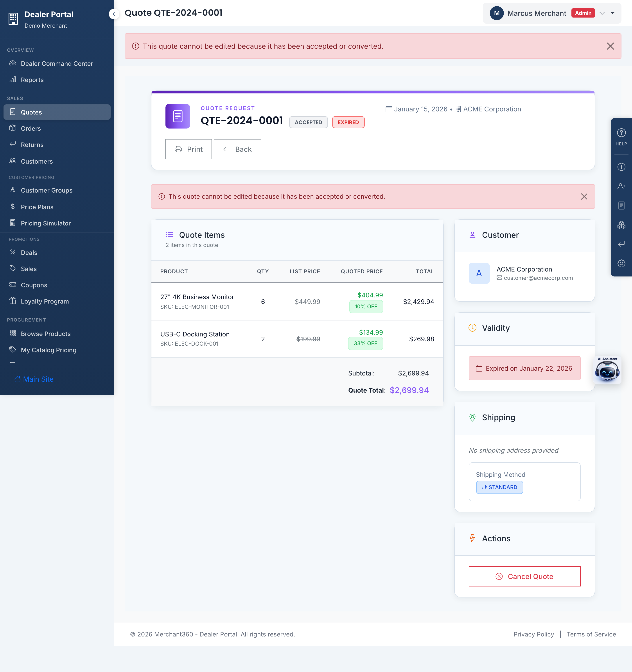Screen dimensions: 632x672
Task: Expand the user menu chevron
Action: (x=602, y=13)
